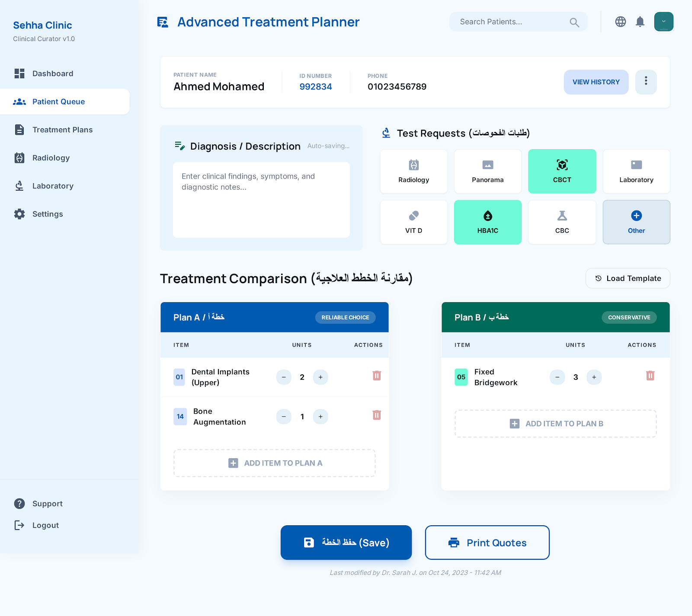This screenshot has height=616, width=692.
Task: Click the Print Quotes button
Action: [487, 543]
